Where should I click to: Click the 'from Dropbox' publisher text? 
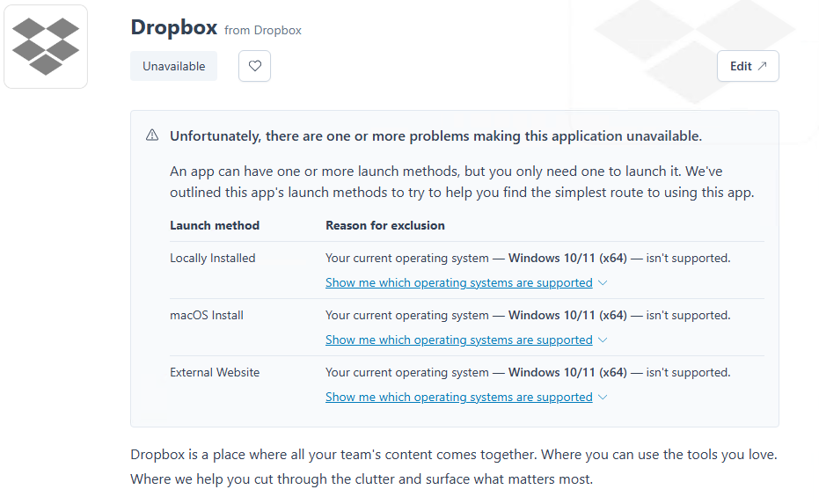click(x=262, y=30)
